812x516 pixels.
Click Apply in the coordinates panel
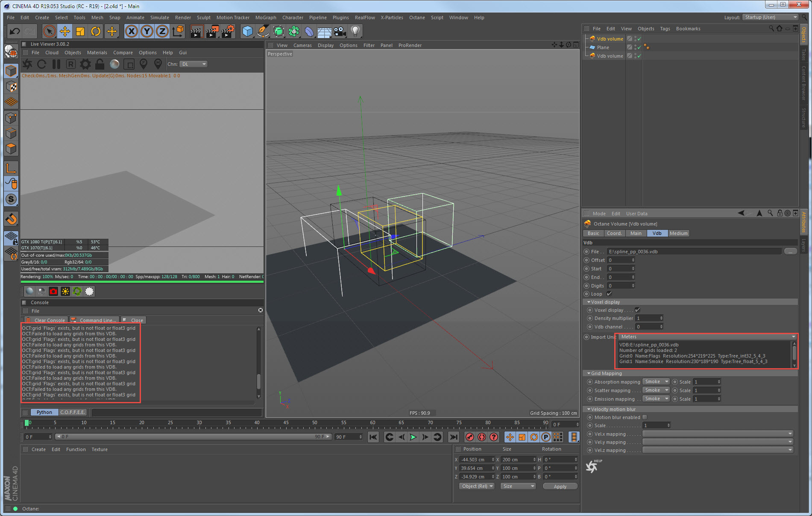(560, 487)
